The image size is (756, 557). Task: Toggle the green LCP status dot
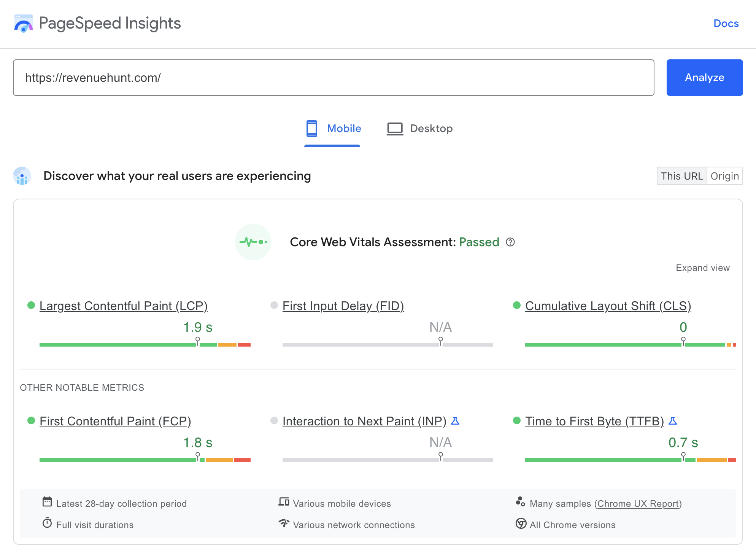tap(31, 305)
